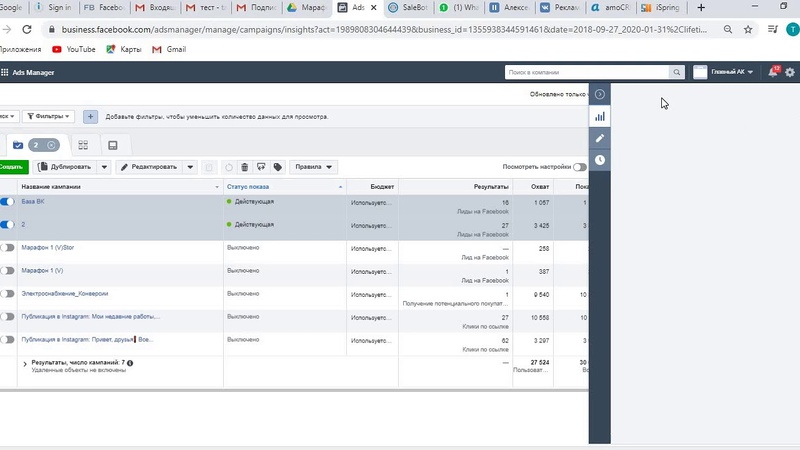Switch to the iSpring browser tab
The image size is (800, 450).
(x=661, y=8)
